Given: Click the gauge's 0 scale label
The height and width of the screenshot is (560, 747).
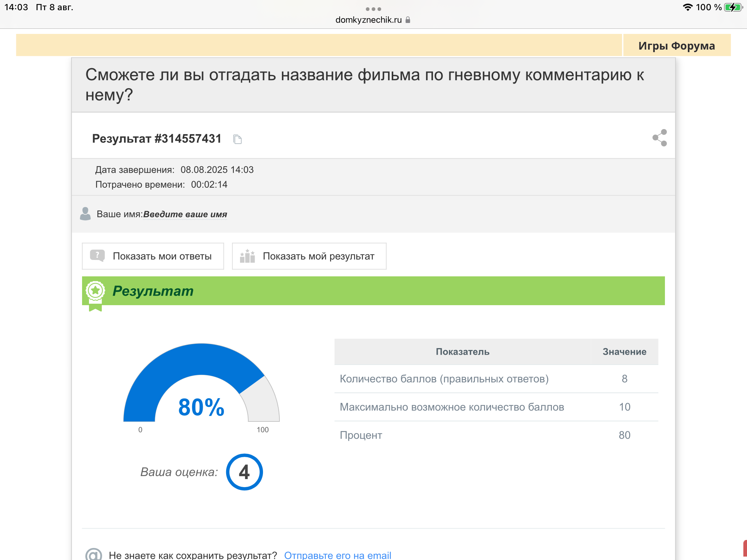Looking at the screenshot, I should pyautogui.click(x=140, y=430).
